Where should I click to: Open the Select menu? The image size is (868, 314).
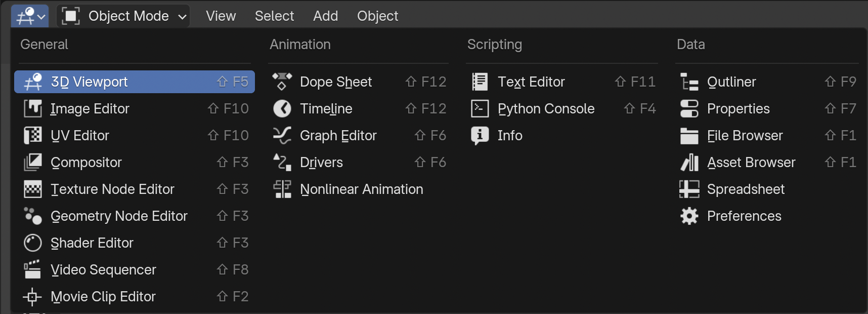(274, 16)
